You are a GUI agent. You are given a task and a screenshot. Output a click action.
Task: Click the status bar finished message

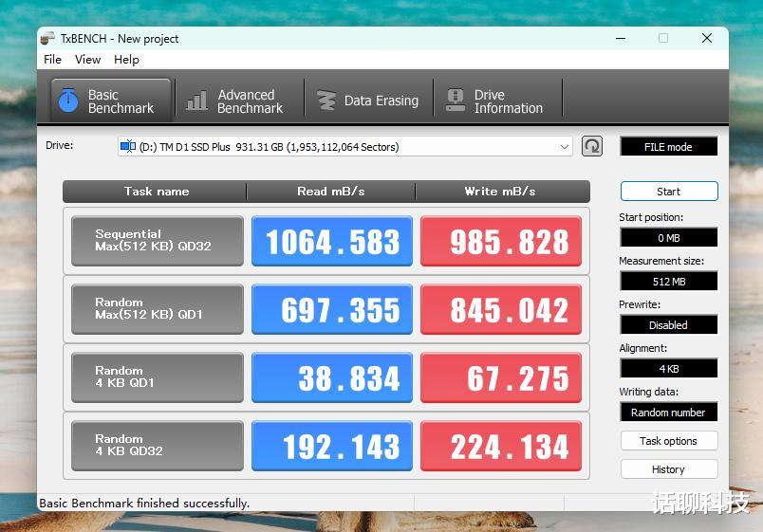pyautogui.click(x=144, y=503)
